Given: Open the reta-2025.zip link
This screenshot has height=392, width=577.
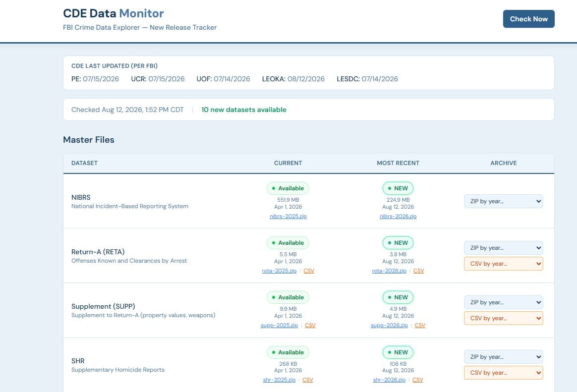Looking at the screenshot, I should pyautogui.click(x=279, y=271).
